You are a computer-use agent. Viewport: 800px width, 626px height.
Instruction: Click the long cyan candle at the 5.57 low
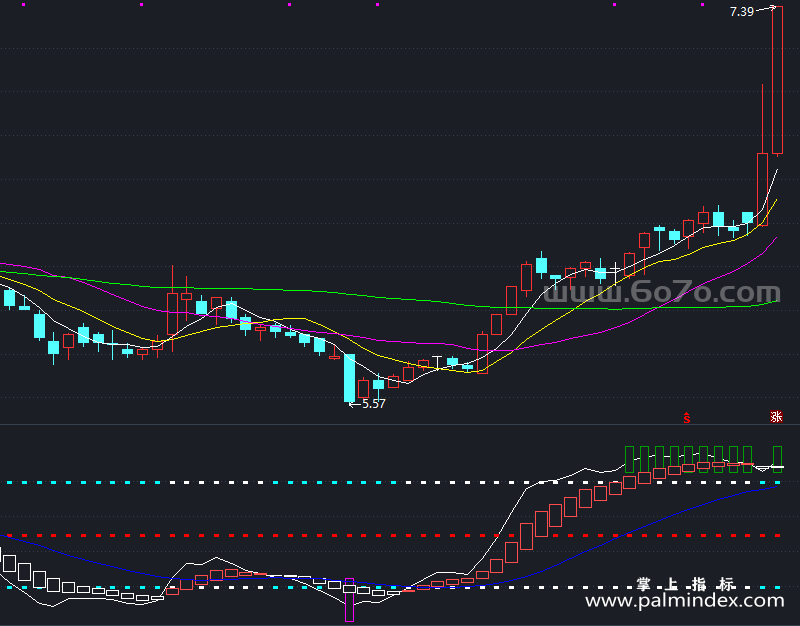click(349, 378)
